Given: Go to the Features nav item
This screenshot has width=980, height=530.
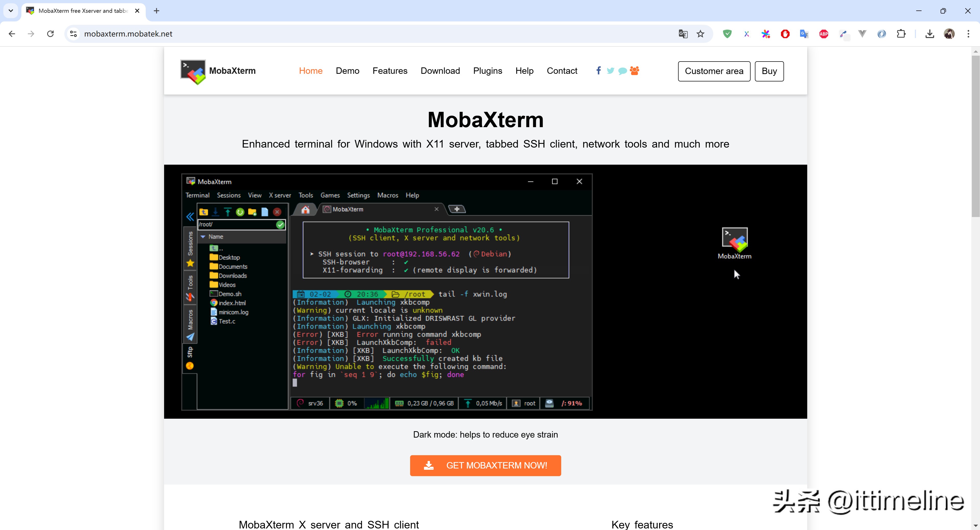Looking at the screenshot, I should coord(389,71).
